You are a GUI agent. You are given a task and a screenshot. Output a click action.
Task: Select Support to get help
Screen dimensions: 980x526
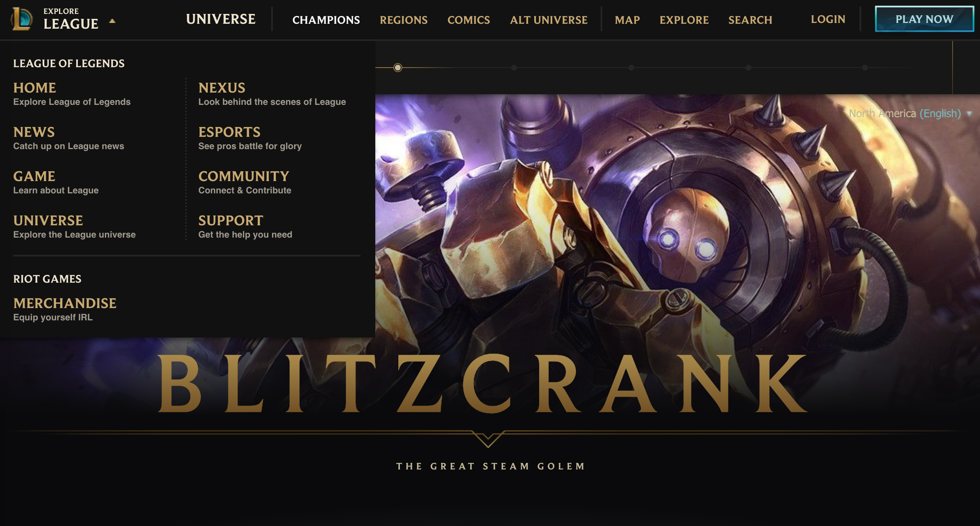(245, 227)
